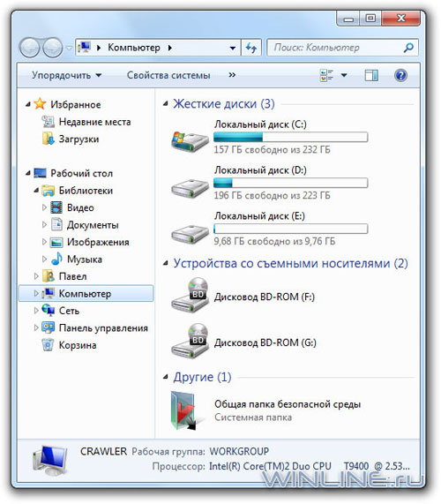
Task: Click Свойства системы in the toolbar
Action: point(168,75)
